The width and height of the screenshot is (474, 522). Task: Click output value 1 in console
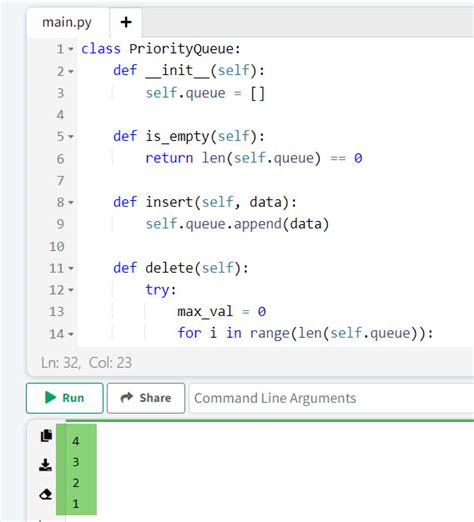click(x=76, y=504)
